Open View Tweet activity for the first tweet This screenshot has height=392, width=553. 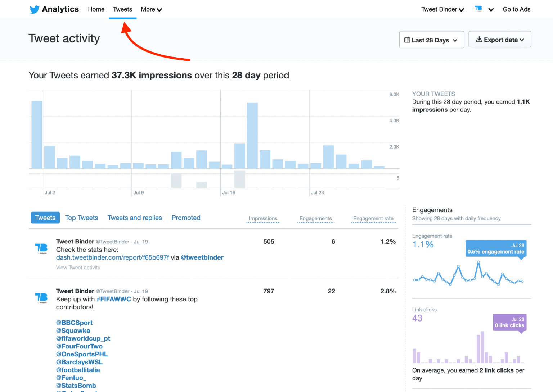(78, 268)
